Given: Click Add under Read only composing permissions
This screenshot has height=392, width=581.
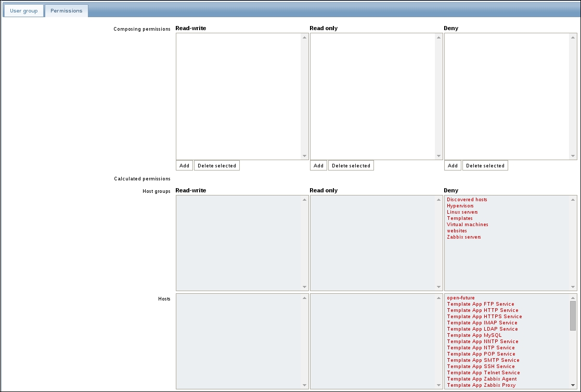Looking at the screenshot, I should [318, 166].
